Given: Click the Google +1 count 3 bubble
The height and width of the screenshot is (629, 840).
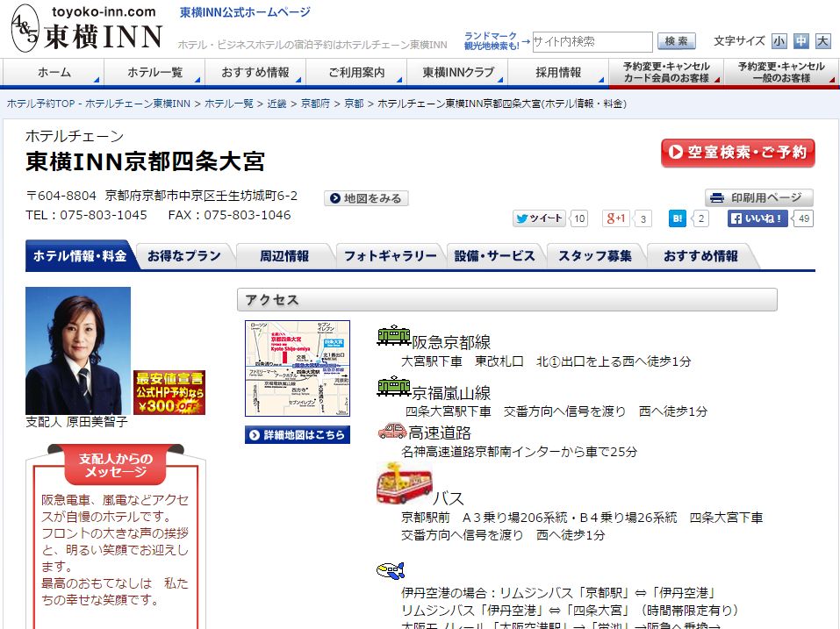Looking at the screenshot, I should (643, 218).
